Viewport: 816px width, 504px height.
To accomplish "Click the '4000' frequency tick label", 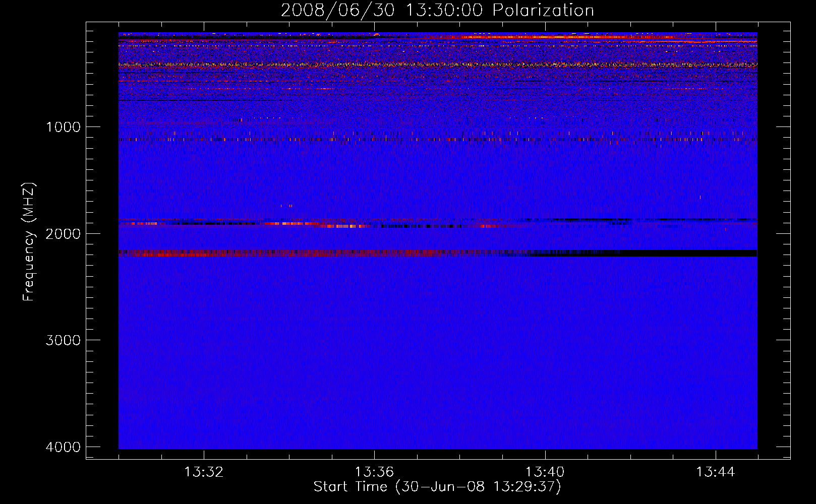I will pos(63,447).
